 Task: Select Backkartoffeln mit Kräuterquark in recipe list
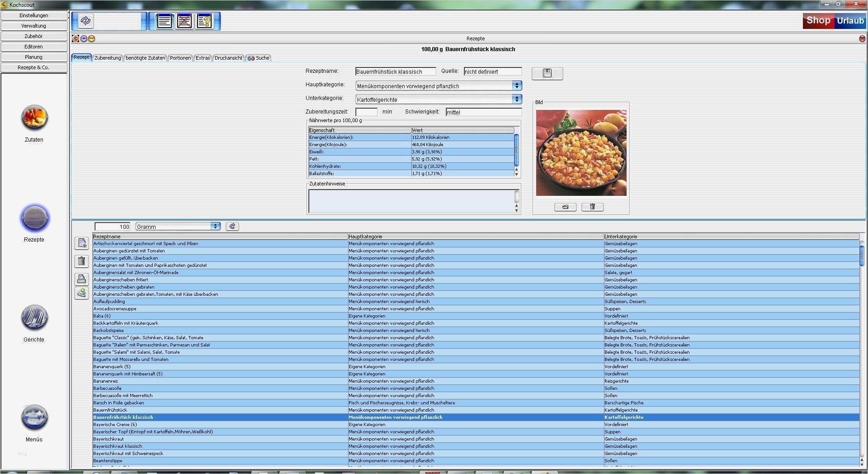tap(126, 323)
